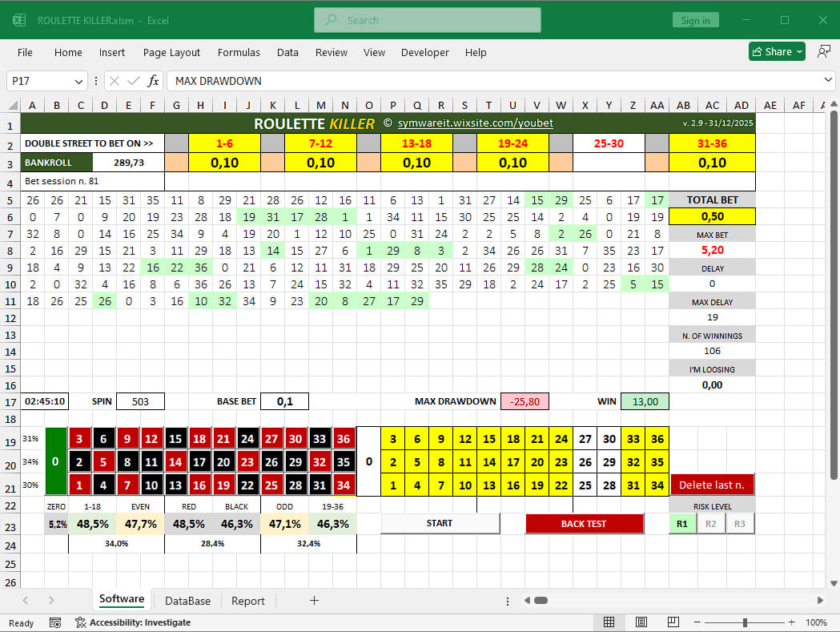
Task: Switch to Page Break Preview
Action: [x=673, y=622]
